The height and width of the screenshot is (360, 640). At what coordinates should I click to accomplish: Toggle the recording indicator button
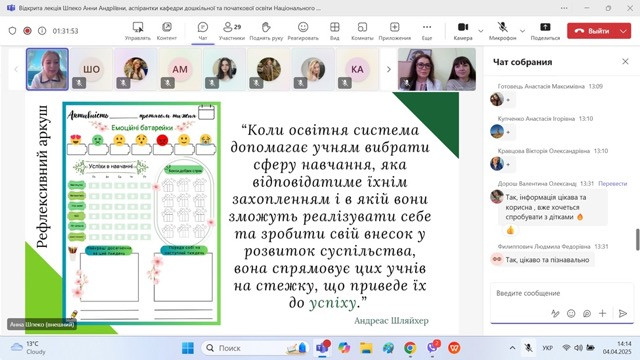(x=27, y=31)
